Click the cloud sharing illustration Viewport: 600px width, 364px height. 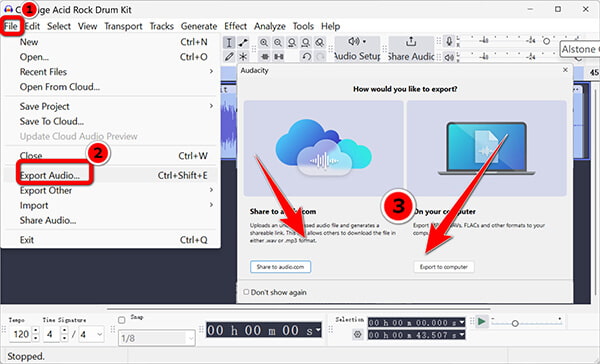coord(323,148)
